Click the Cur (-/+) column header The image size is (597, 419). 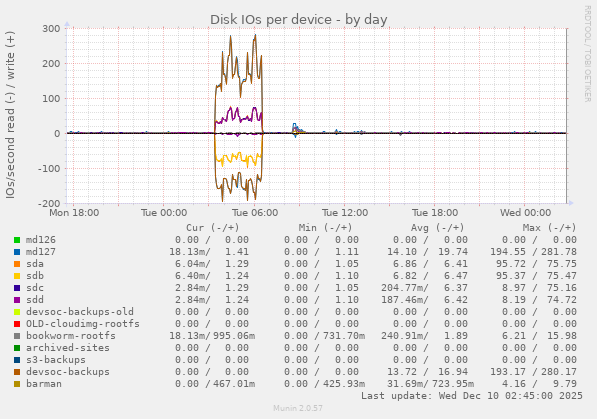tap(212, 228)
